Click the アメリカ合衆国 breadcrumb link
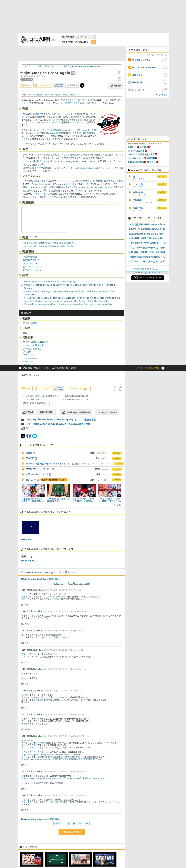186x868 pixels. pyautogui.click(x=62, y=66)
